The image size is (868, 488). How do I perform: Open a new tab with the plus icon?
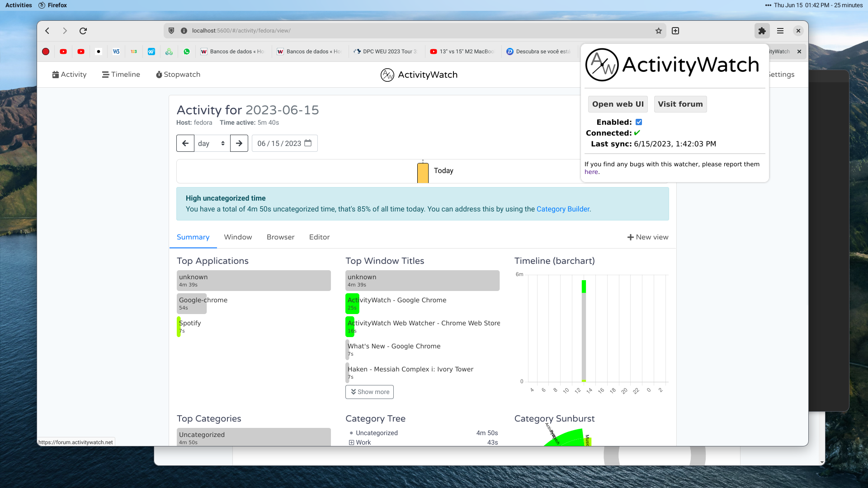point(675,31)
